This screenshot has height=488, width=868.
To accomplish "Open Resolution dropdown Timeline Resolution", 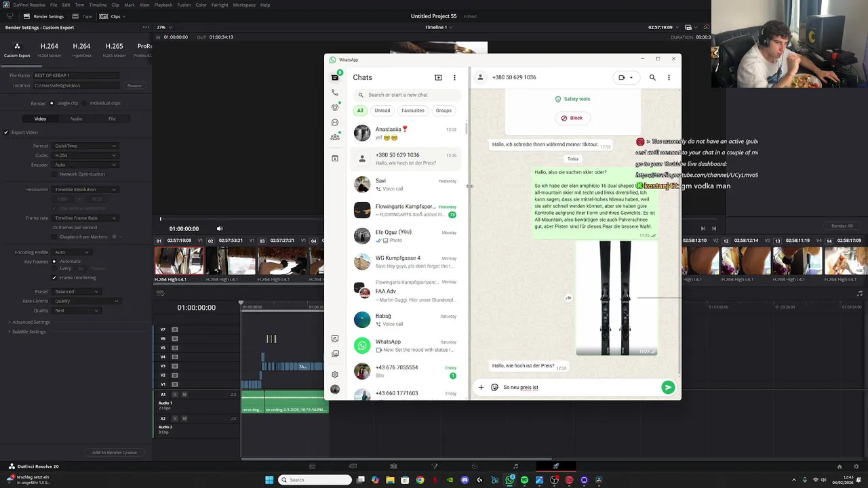I will [x=85, y=190].
